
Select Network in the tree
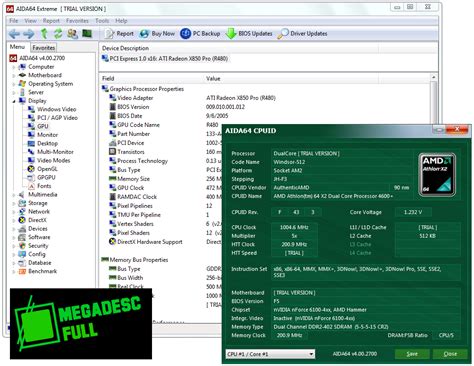(34, 211)
